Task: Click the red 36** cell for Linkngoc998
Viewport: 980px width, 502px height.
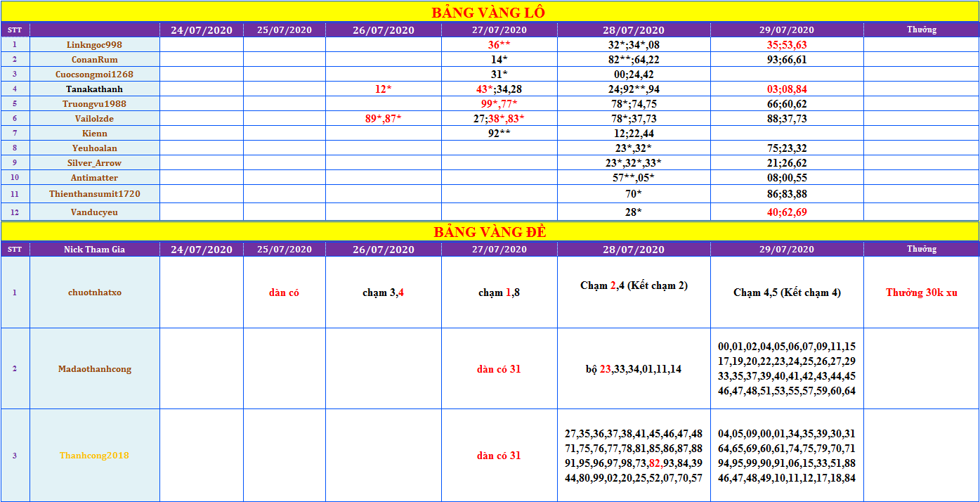Action: [x=499, y=44]
